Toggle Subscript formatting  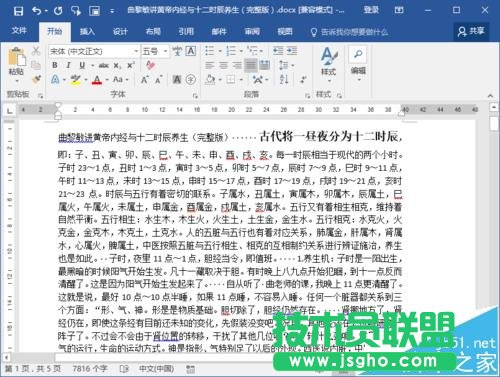(x=117, y=65)
